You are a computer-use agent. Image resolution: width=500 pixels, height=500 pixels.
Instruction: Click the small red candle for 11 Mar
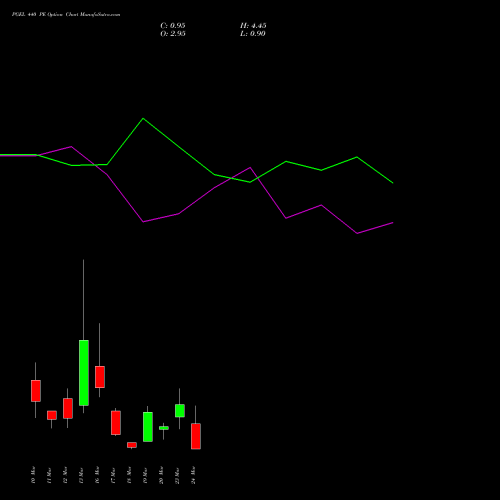pyautogui.click(x=52, y=415)
